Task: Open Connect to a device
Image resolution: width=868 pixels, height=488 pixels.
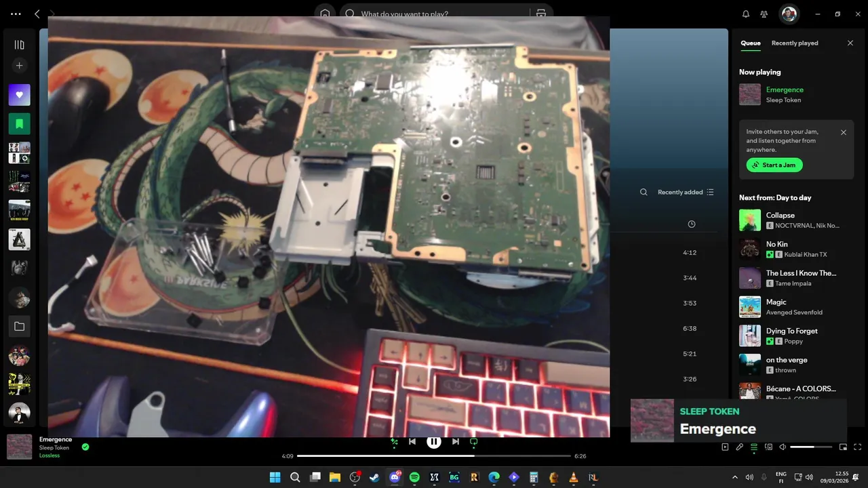Action: point(768,447)
